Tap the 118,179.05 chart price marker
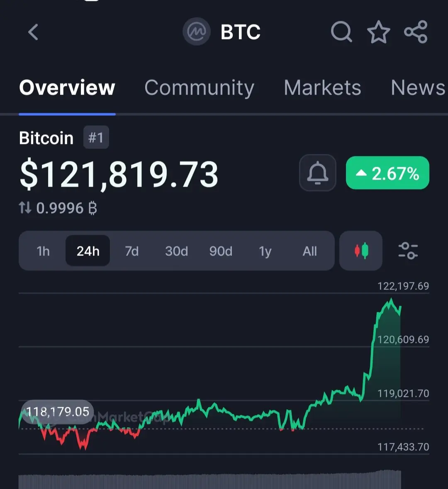This screenshot has width=448, height=489. (x=57, y=412)
